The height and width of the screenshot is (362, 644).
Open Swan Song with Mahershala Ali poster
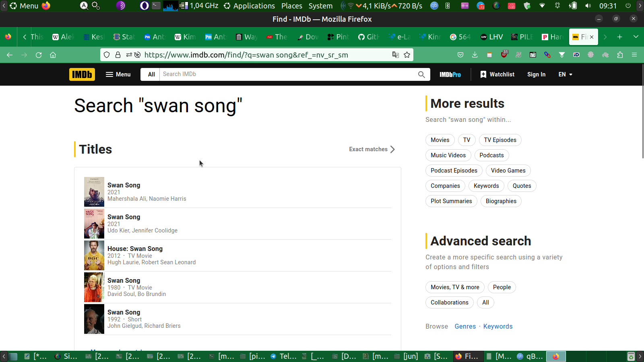(94, 192)
